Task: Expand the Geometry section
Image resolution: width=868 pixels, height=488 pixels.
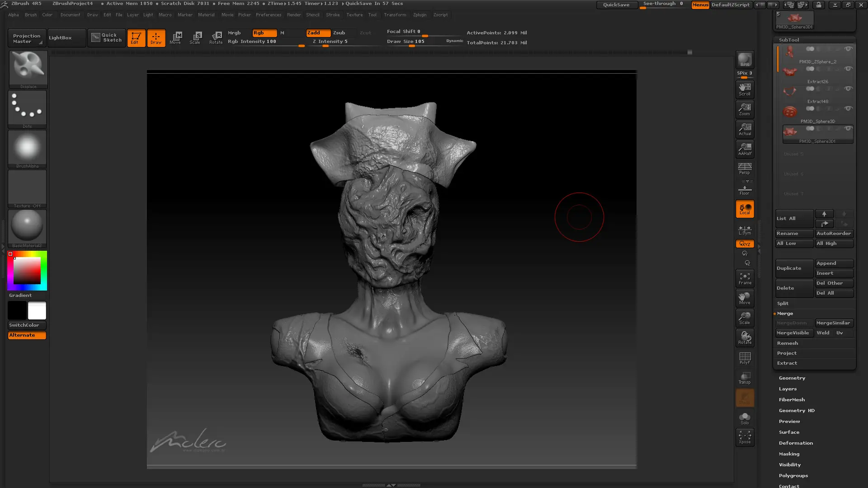Action: [x=792, y=378]
